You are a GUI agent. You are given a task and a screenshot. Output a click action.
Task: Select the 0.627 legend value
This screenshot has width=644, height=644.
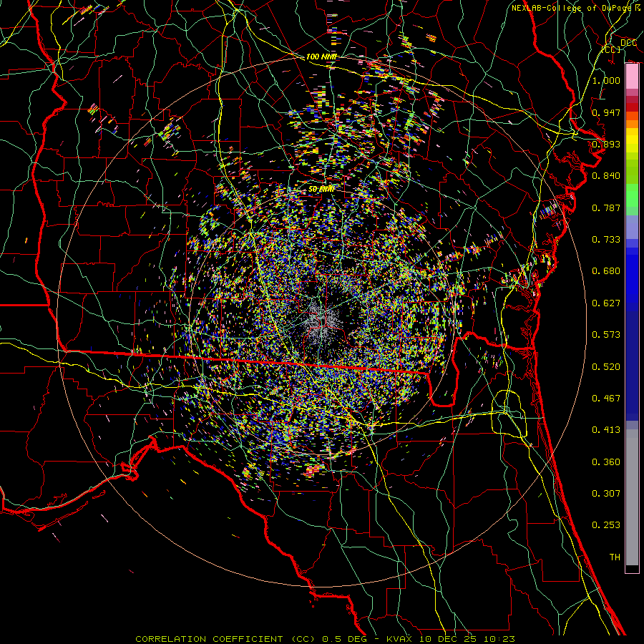pyautogui.click(x=606, y=303)
